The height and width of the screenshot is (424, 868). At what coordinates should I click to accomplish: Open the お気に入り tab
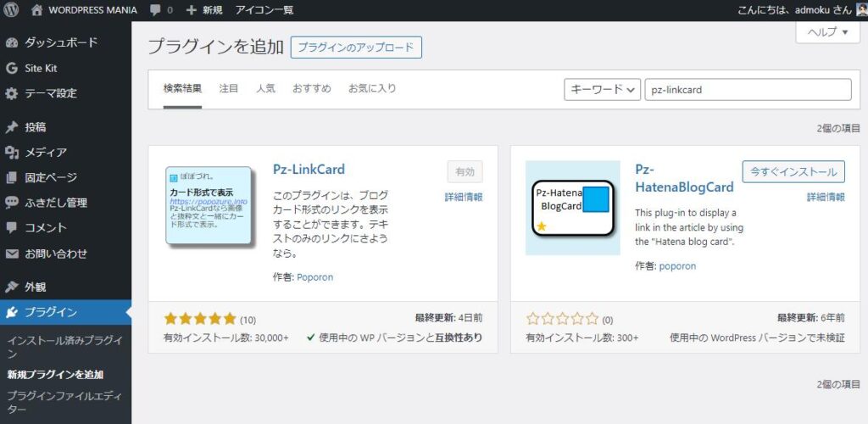click(x=372, y=88)
